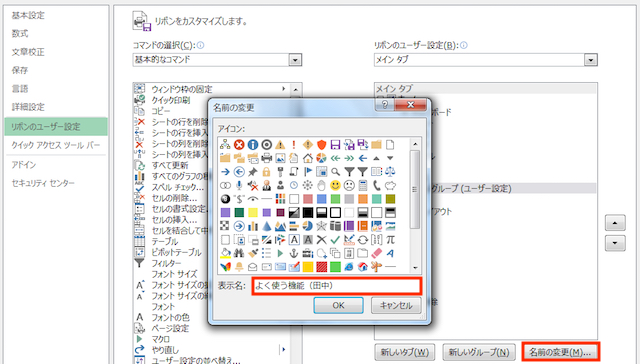Image resolution: width=640 pixels, height=364 pixels.
Task: Select the padlock icon
Action: pos(267,172)
